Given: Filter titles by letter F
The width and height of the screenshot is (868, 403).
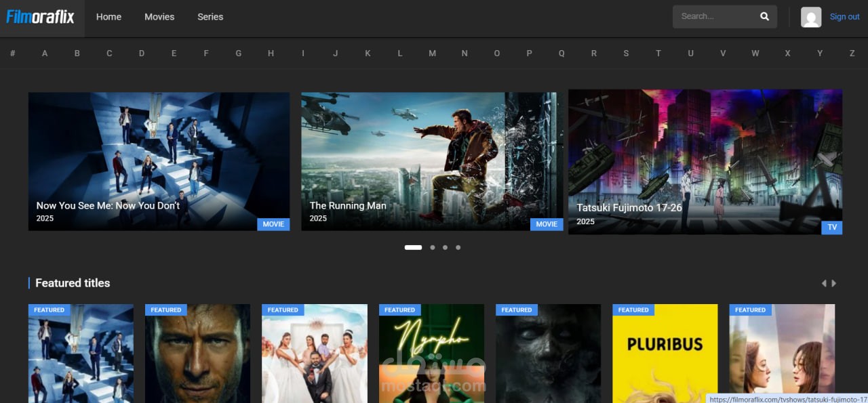Looking at the screenshot, I should (206, 53).
